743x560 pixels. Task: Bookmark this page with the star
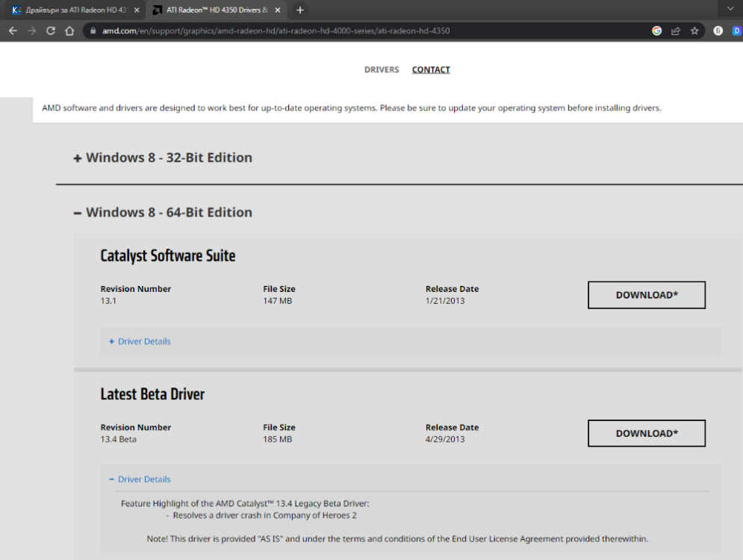pyautogui.click(x=694, y=31)
